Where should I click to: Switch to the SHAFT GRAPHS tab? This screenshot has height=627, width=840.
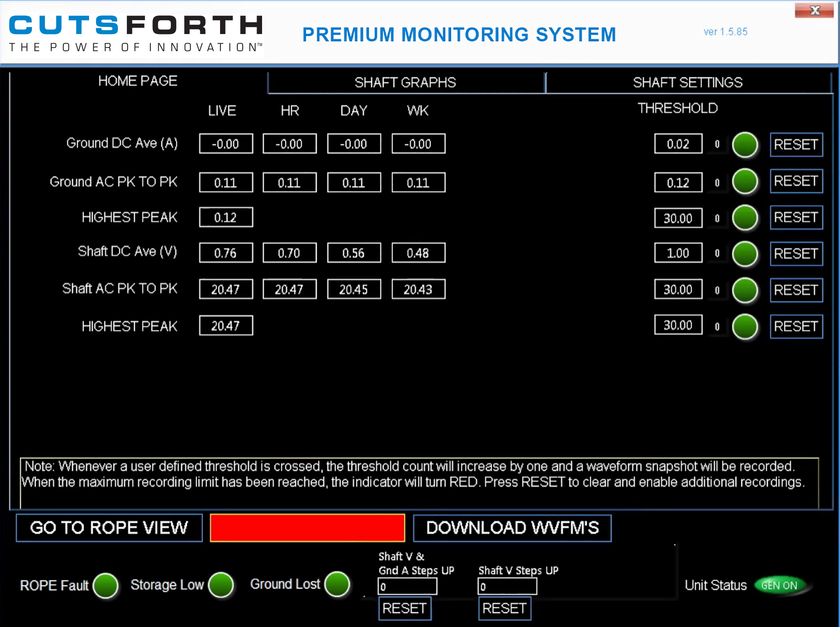tap(405, 82)
